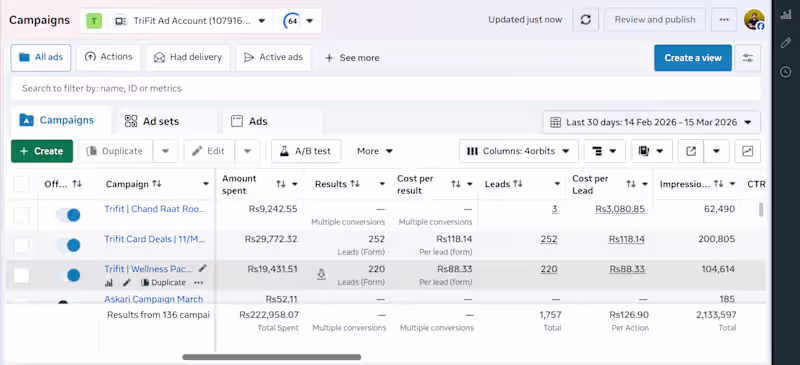Click the green TriFit account badge

(x=94, y=21)
